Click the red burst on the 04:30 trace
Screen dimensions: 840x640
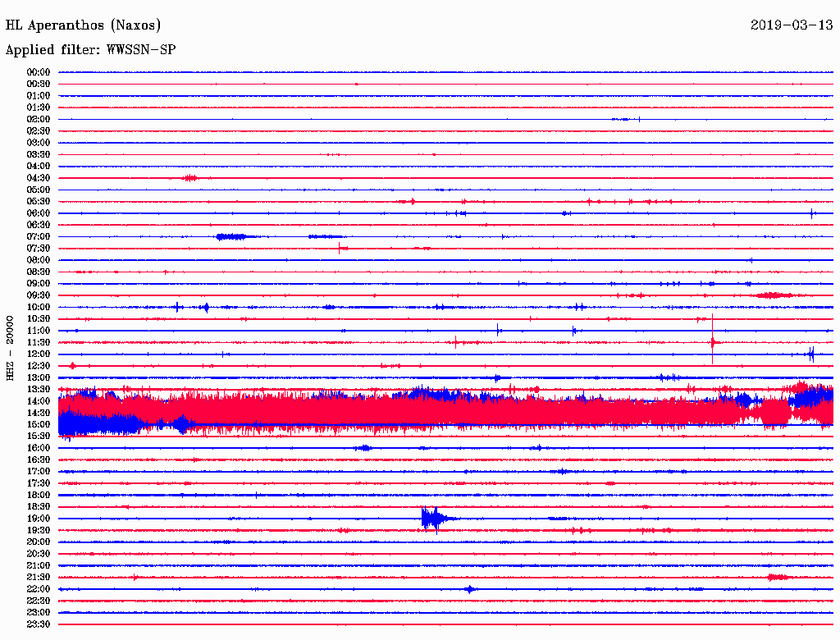(x=189, y=178)
